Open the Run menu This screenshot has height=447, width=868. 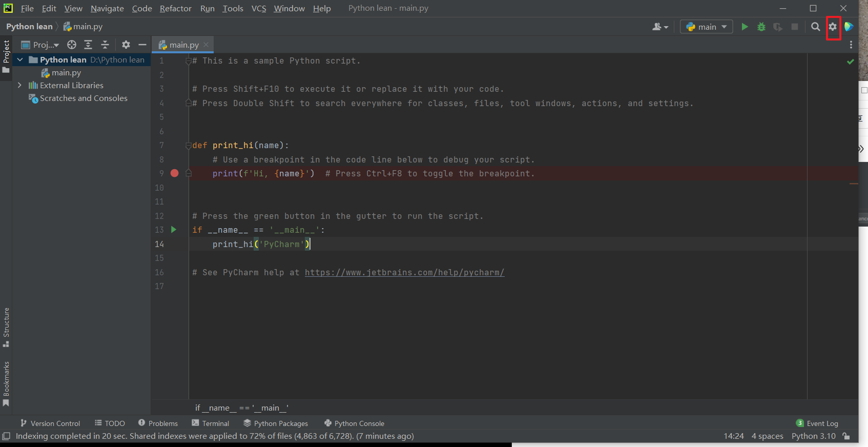[208, 8]
